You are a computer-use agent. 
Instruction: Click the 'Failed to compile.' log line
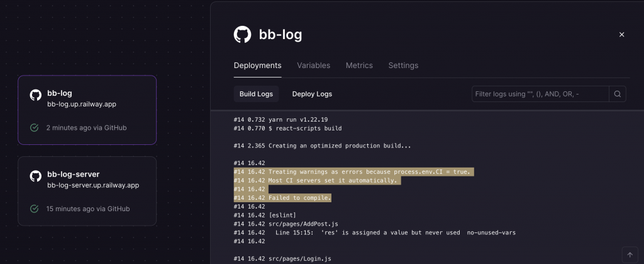pos(282,198)
